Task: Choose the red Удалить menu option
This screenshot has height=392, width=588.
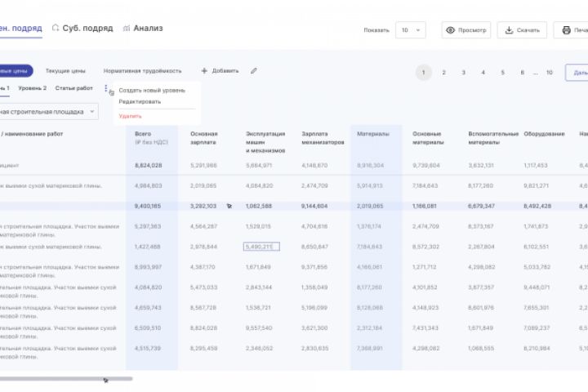Action: pyautogui.click(x=130, y=116)
